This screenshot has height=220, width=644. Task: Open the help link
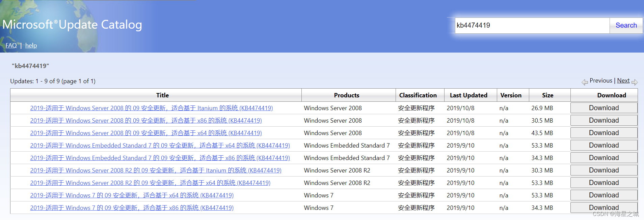[31, 45]
